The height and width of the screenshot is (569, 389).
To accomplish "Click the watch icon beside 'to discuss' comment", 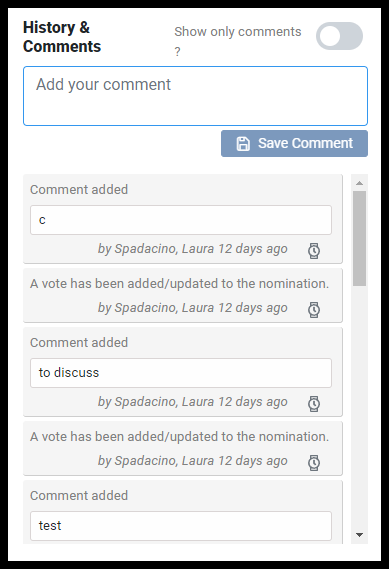I will tap(314, 404).
